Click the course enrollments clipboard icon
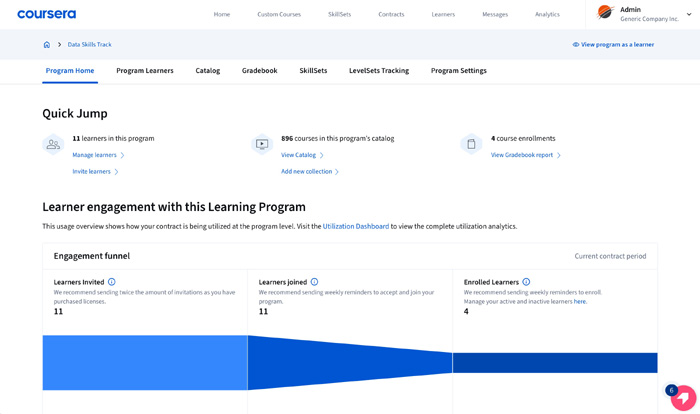700x414 pixels. tap(471, 145)
